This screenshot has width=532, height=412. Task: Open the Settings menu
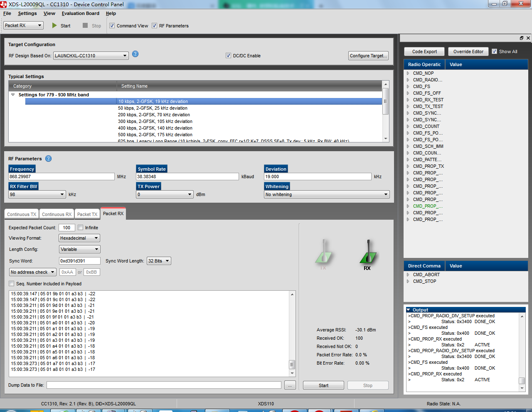(x=27, y=13)
